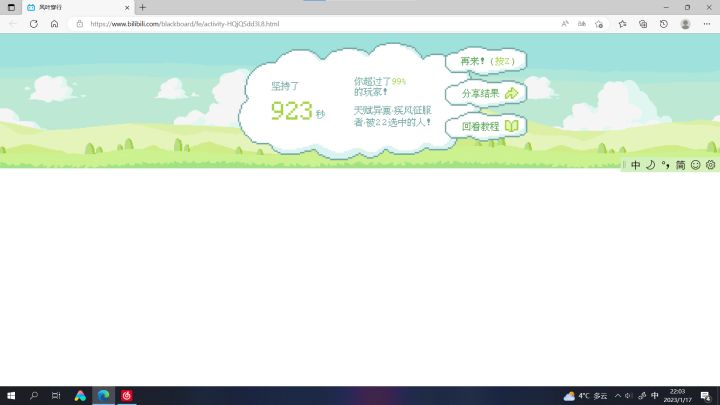This screenshot has width=720, height=405.
Task: Open the Windows Start menu
Action: point(11,395)
